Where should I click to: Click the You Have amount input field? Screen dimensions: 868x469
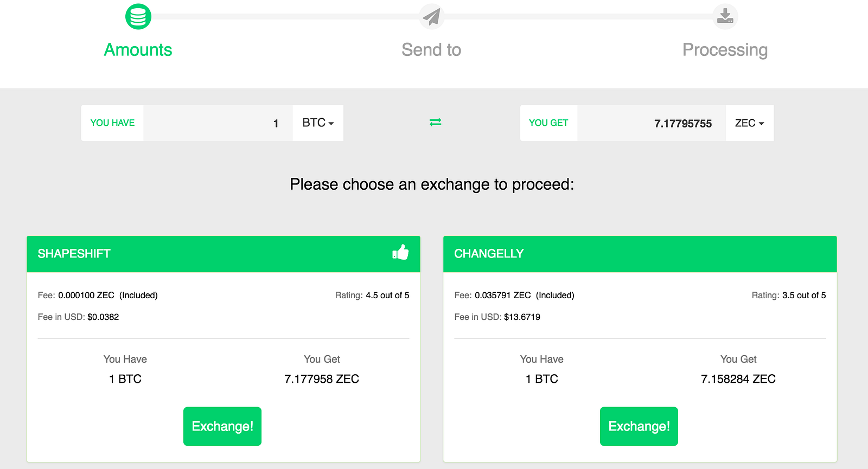pyautogui.click(x=218, y=123)
